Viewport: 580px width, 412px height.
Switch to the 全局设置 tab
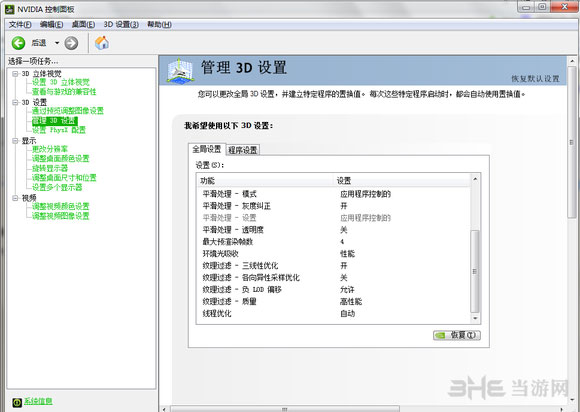tap(206, 149)
